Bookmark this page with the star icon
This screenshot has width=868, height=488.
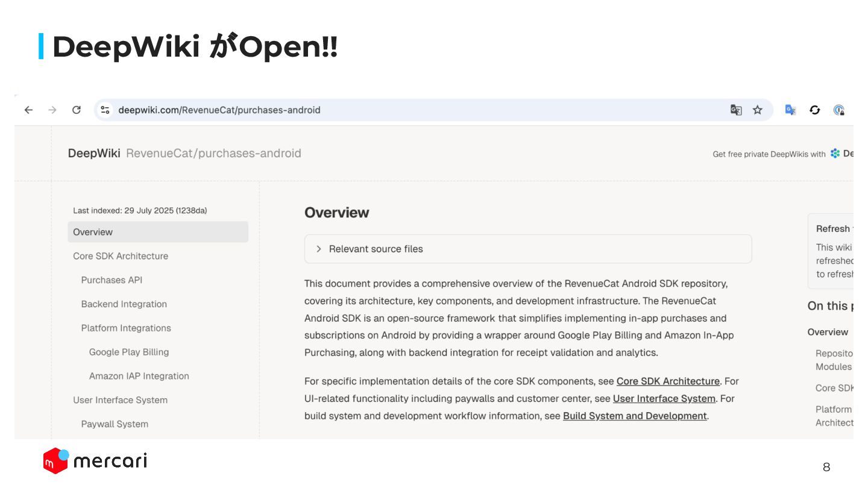pos(758,110)
